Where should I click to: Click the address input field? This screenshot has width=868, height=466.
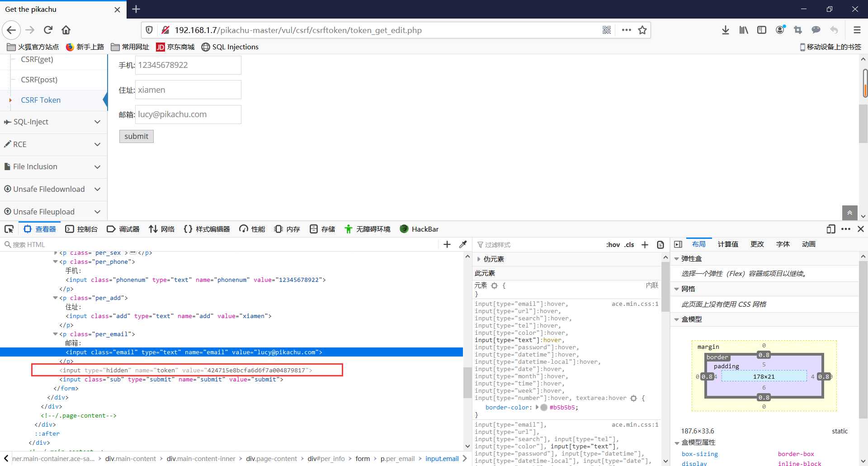[189, 90]
